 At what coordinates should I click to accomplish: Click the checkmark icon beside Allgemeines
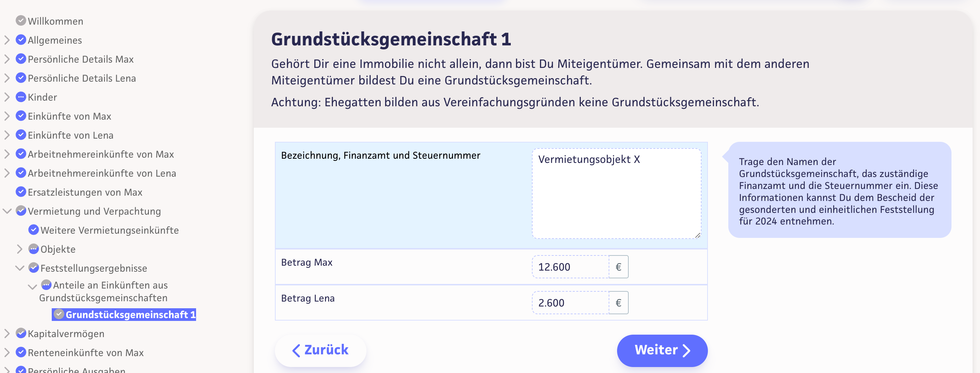(x=21, y=39)
